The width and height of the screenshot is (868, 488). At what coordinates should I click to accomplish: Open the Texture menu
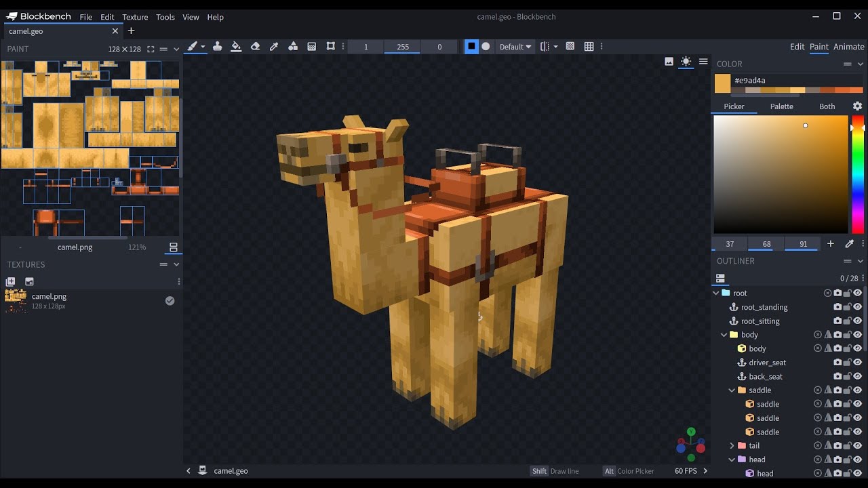pos(135,17)
